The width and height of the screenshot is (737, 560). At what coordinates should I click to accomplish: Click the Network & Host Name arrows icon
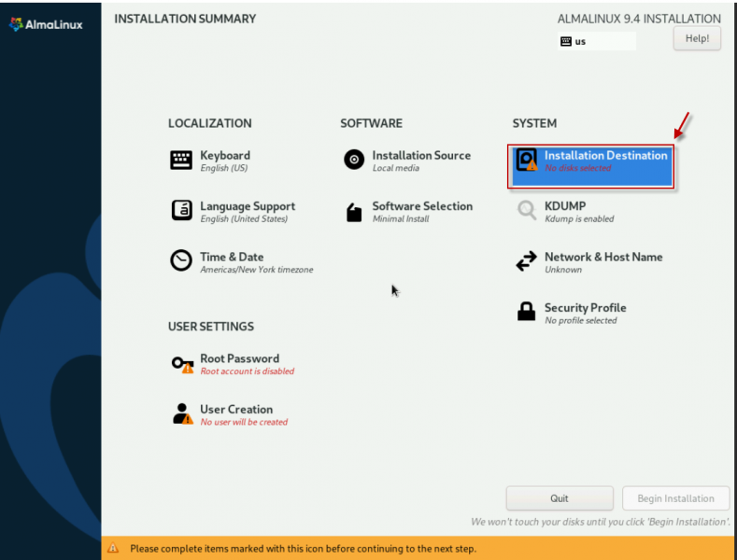click(x=526, y=260)
